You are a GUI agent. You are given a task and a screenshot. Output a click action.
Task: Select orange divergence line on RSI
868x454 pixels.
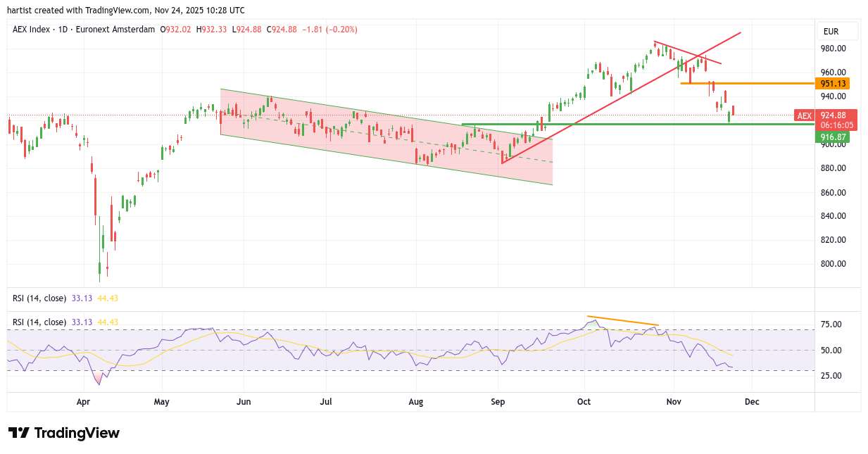click(x=623, y=320)
